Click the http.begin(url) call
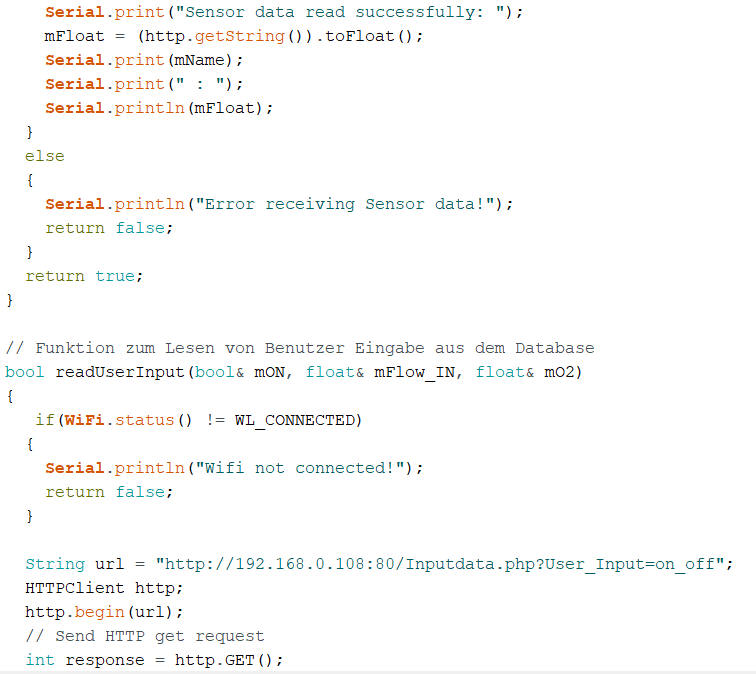Image resolution: width=756 pixels, height=674 pixels. [104, 611]
